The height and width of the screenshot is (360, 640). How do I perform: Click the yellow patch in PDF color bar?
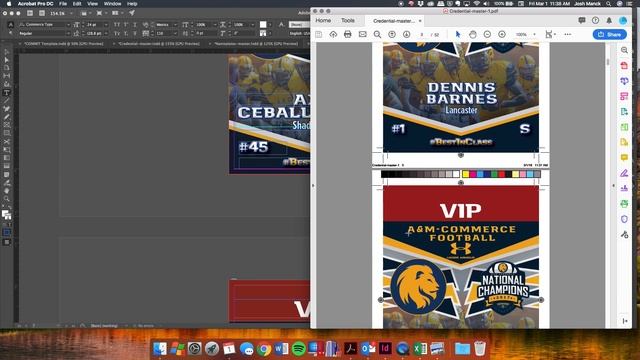click(465, 174)
